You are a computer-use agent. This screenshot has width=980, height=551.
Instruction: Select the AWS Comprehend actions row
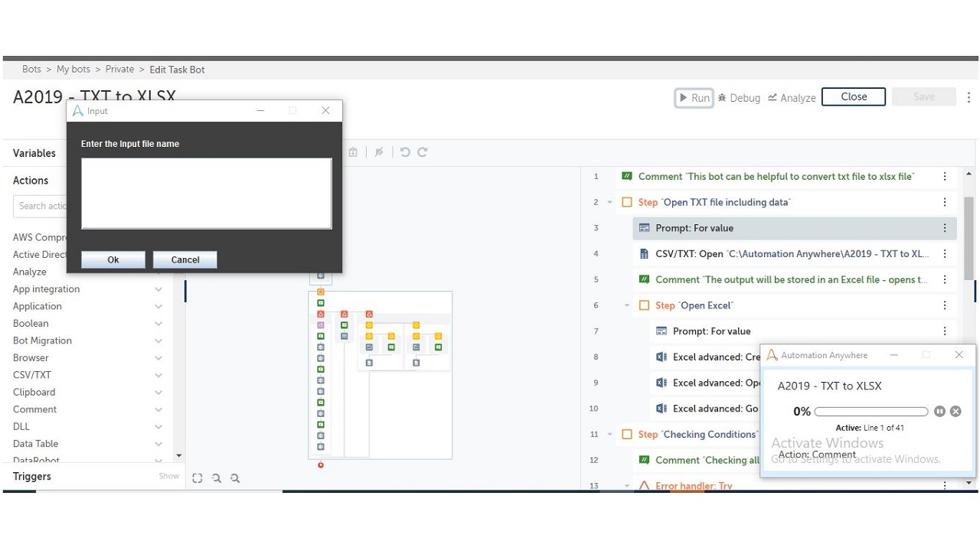(x=40, y=237)
